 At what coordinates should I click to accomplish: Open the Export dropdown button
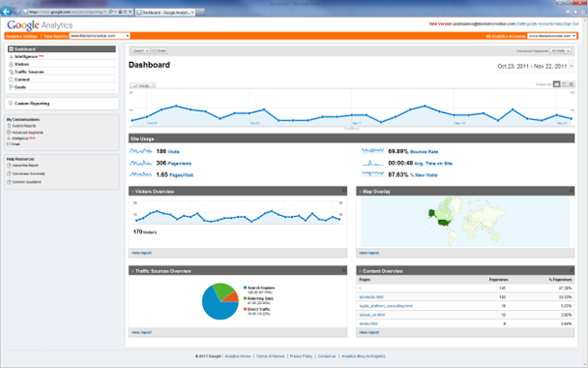(x=140, y=51)
